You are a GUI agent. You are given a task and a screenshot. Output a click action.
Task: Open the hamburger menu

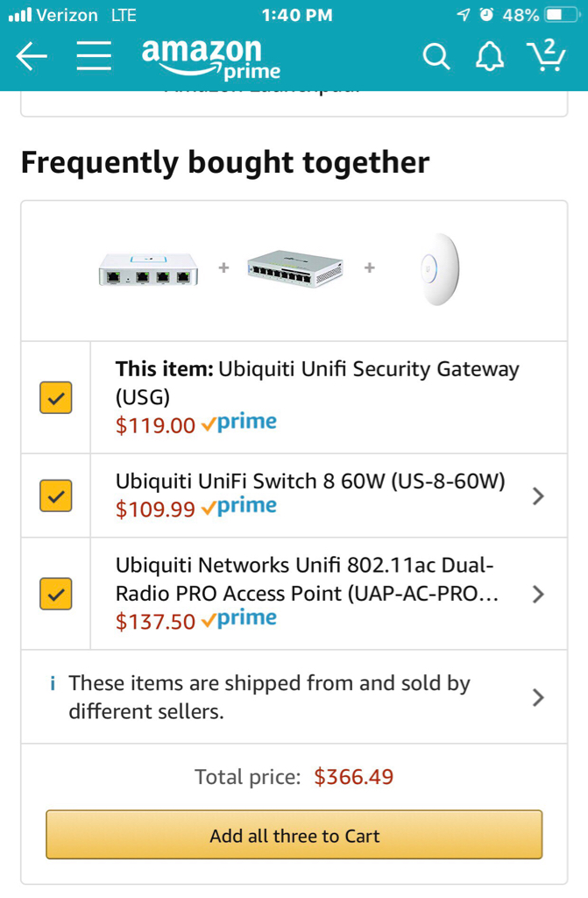coord(93,58)
